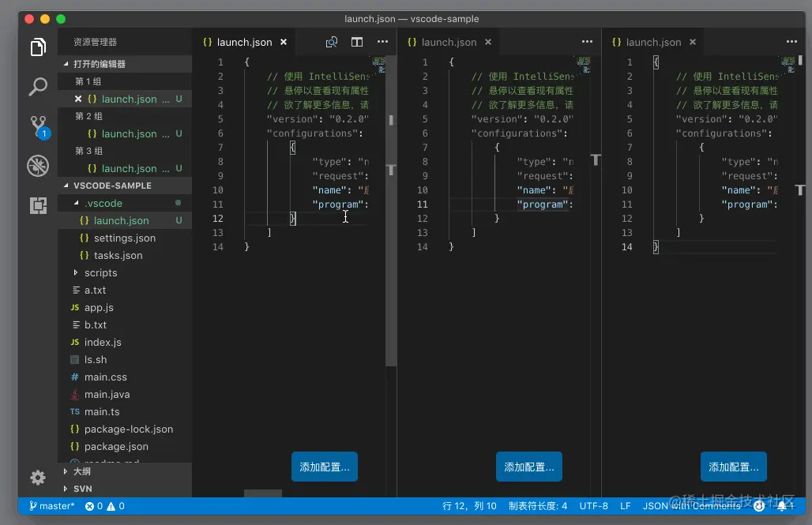The width and height of the screenshot is (812, 525).
Task: Click 添加配置 button in first editor
Action: (325, 467)
